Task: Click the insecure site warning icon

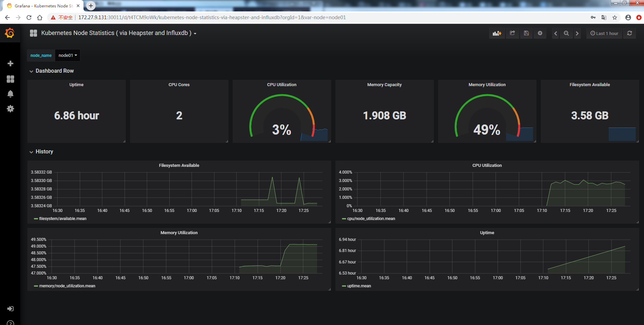Action: coord(53,17)
